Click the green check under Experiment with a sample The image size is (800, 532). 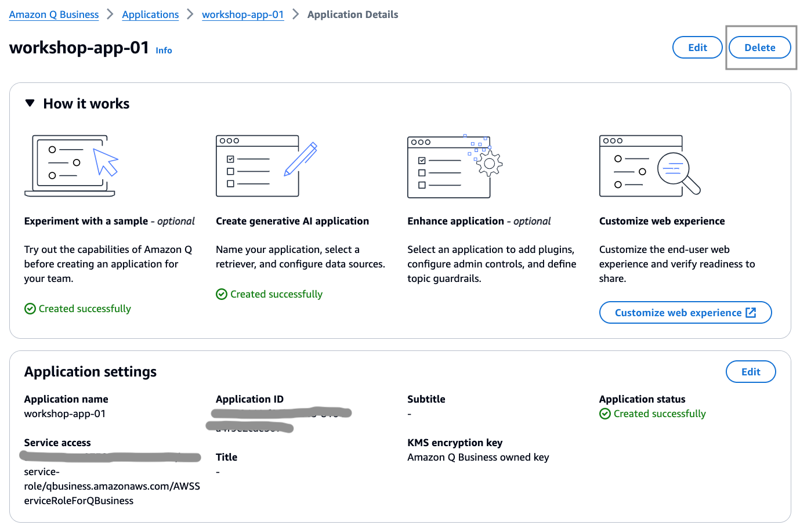(x=30, y=309)
